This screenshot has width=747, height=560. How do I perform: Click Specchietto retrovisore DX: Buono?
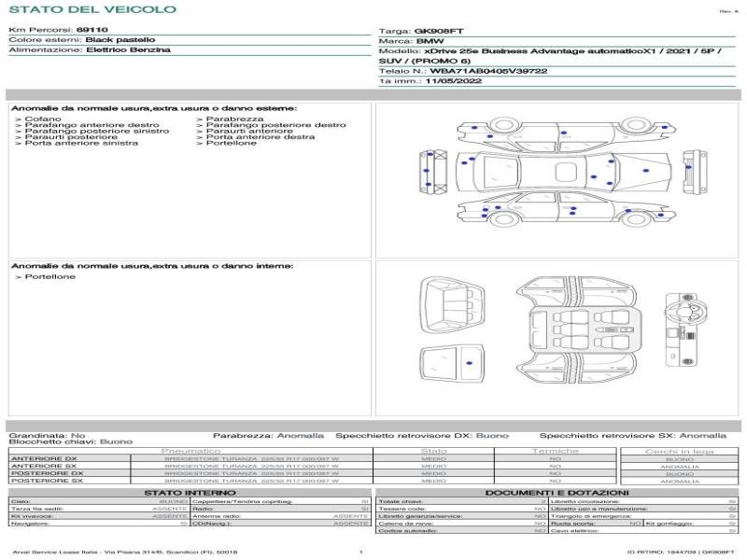[x=422, y=435]
